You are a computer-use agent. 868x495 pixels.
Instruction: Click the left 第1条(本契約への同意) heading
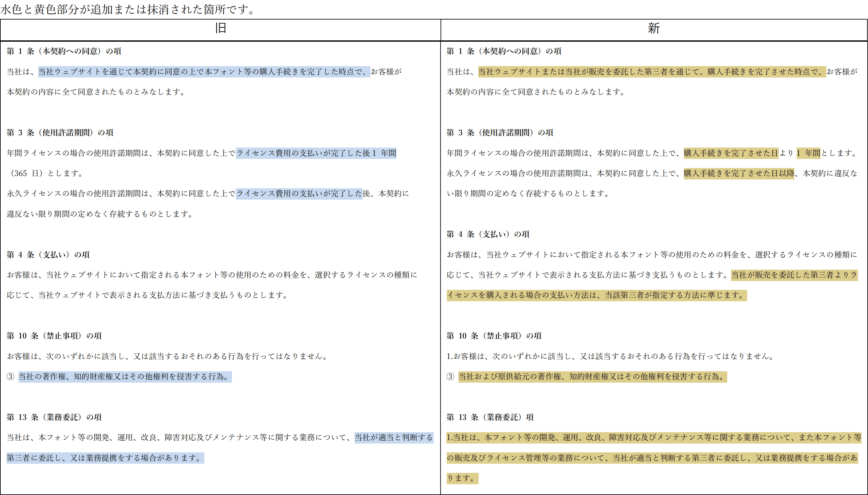pyautogui.click(x=64, y=51)
